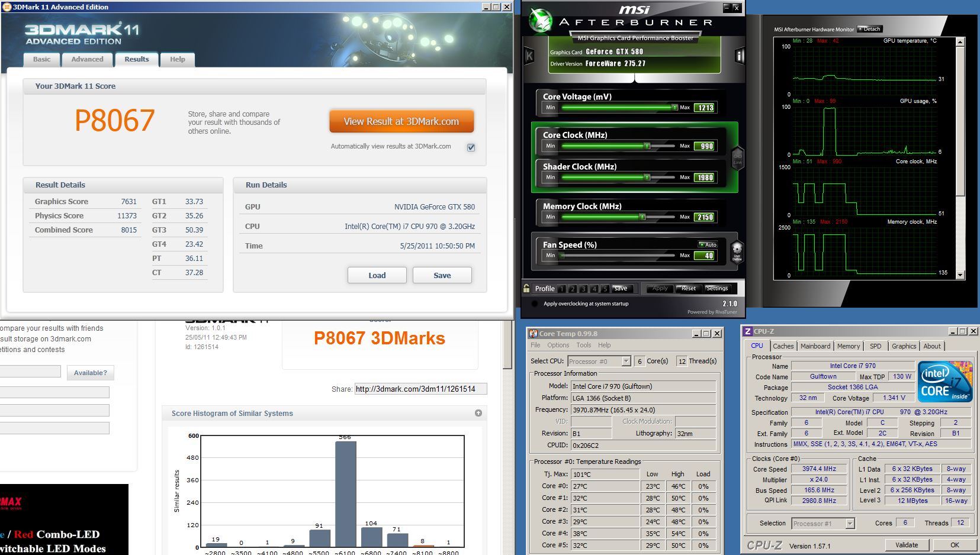
Task: Click the Available? button on the web page
Action: point(91,373)
